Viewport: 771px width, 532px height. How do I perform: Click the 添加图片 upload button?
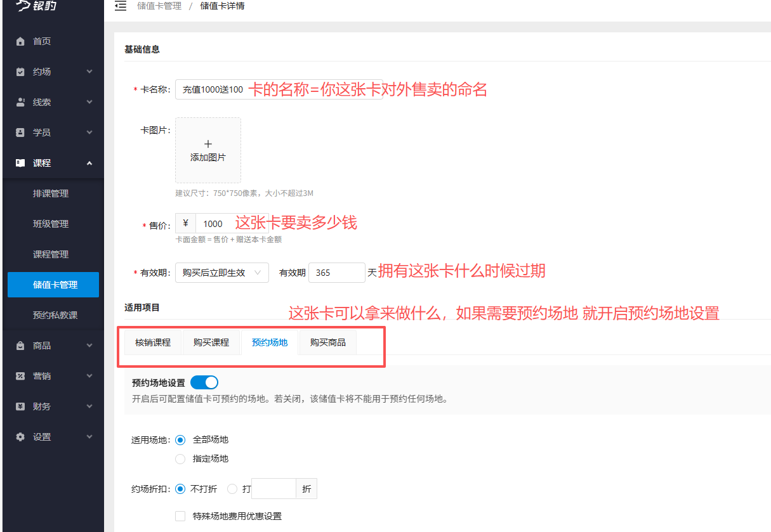tap(208, 150)
